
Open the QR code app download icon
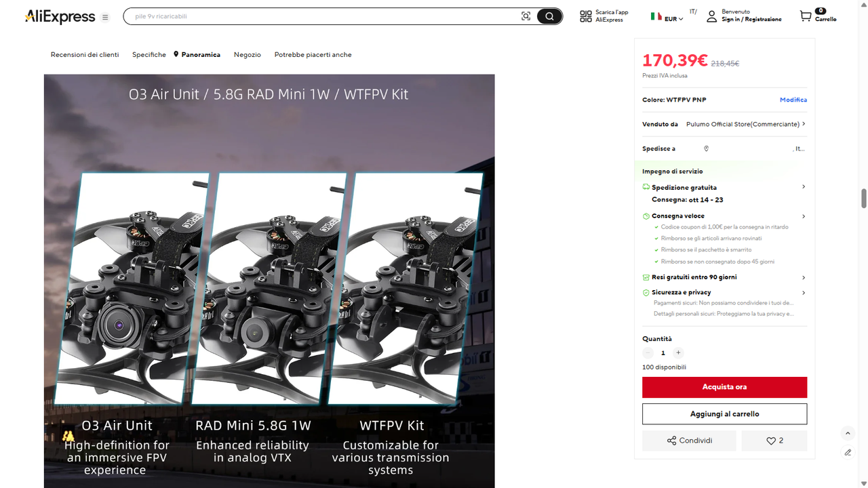(586, 16)
